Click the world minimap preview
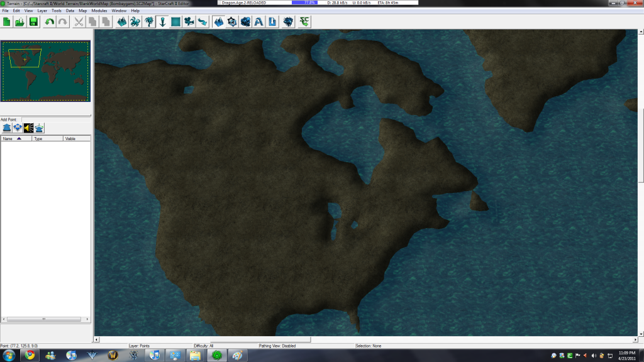 [45, 71]
